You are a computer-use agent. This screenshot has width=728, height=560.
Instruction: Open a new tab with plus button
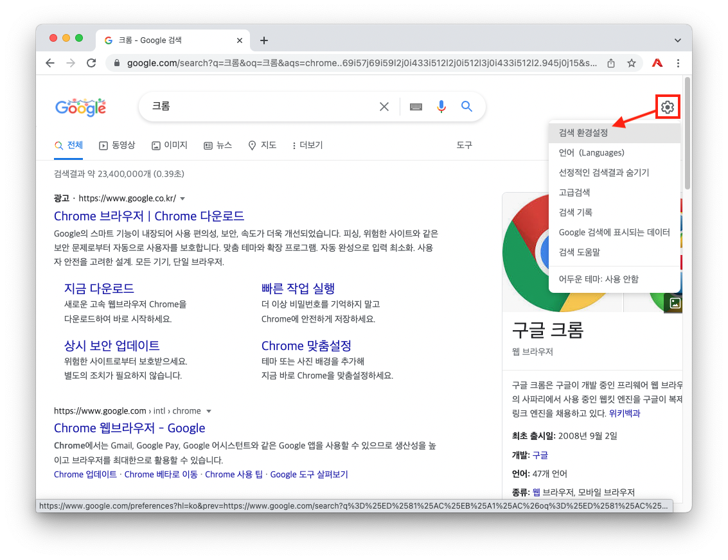point(264,40)
